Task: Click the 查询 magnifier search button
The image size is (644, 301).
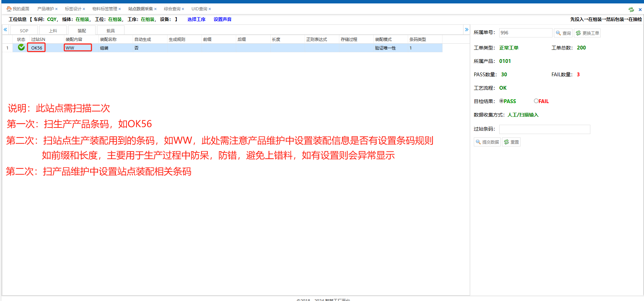Action: 563,33
